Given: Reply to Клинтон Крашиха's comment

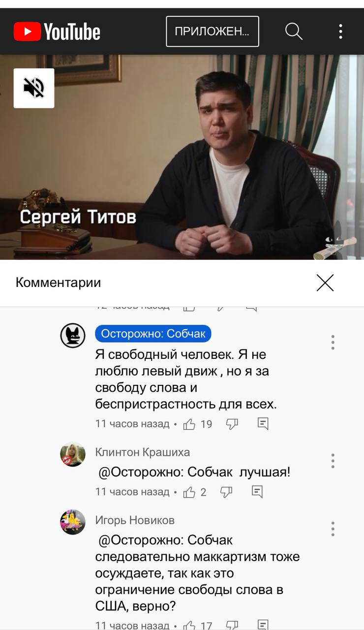Looking at the screenshot, I should tap(257, 491).
